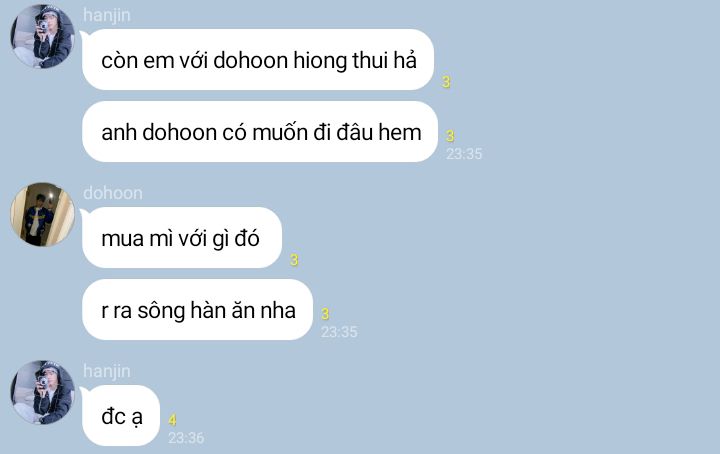Viewport: 720px width, 454px height.
Task: Select message 'r ra sông hàn ăn nha'
Action: click(x=197, y=310)
